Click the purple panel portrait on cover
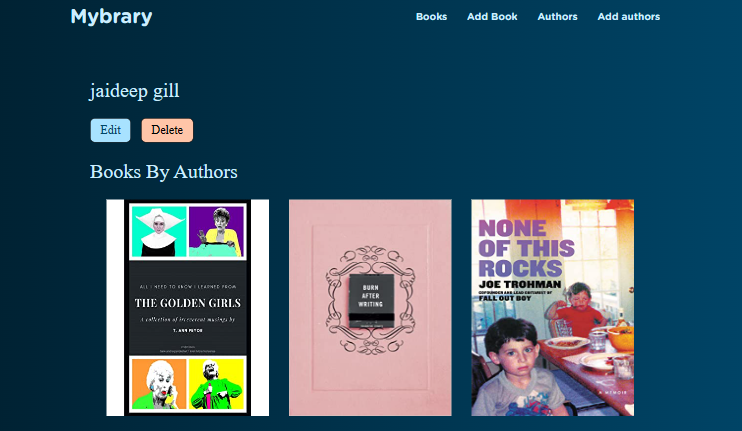Image resolution: width=742 pixels, height=431 pixels. point(216,231)
